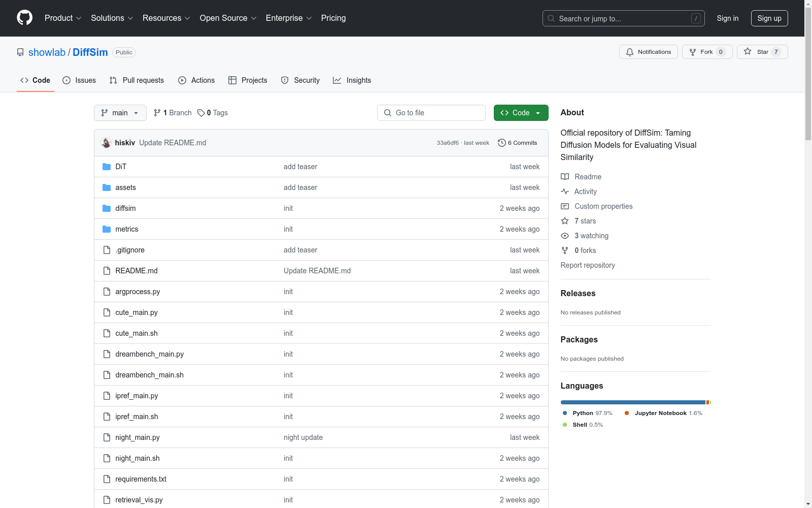Click the search magnifier in Go to file
Image resolution: width=812 pixels, height=508 pixels.
(388, 113)
